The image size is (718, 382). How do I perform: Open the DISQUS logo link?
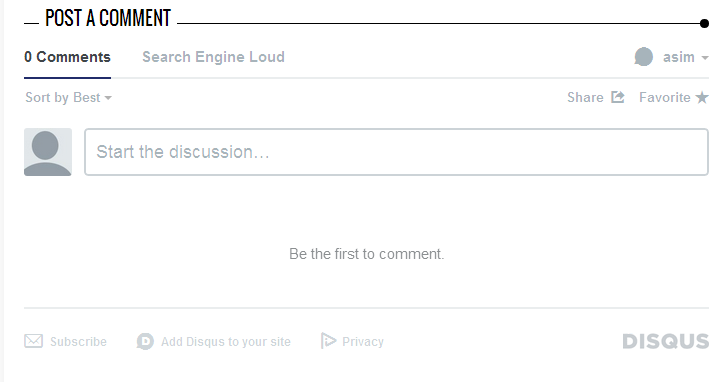tap(666, 341)
